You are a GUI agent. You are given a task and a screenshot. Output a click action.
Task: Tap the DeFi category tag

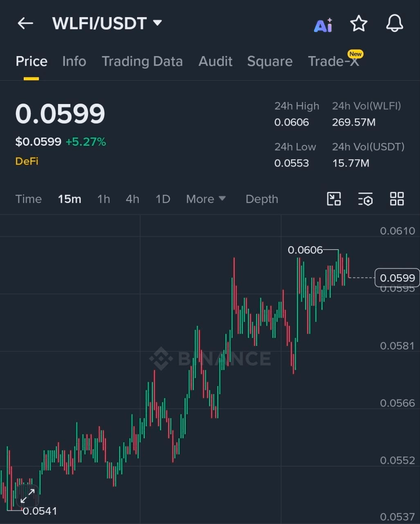[27, 161]
